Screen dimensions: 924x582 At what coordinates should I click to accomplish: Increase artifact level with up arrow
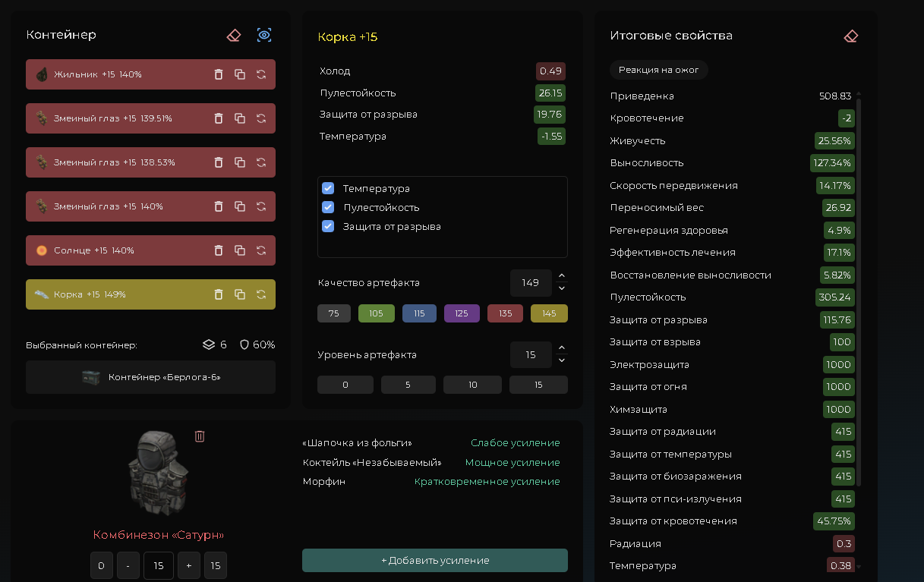562,348
